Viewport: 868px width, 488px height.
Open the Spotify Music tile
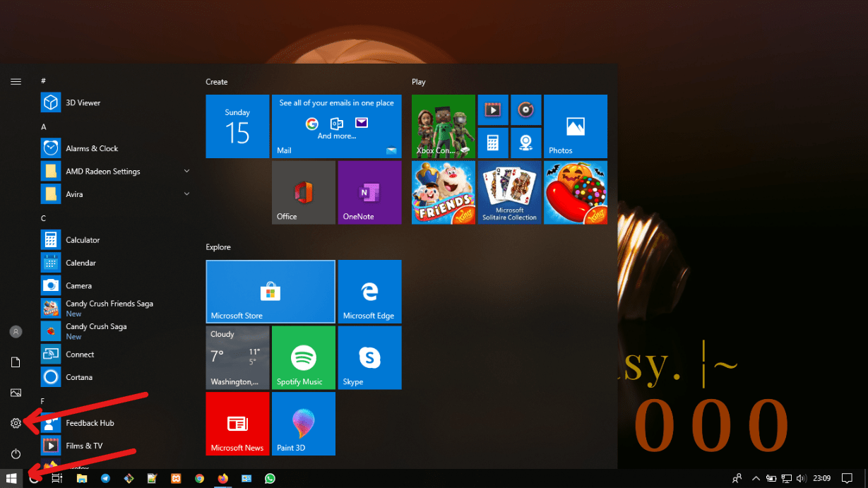(x=303, y=357)
